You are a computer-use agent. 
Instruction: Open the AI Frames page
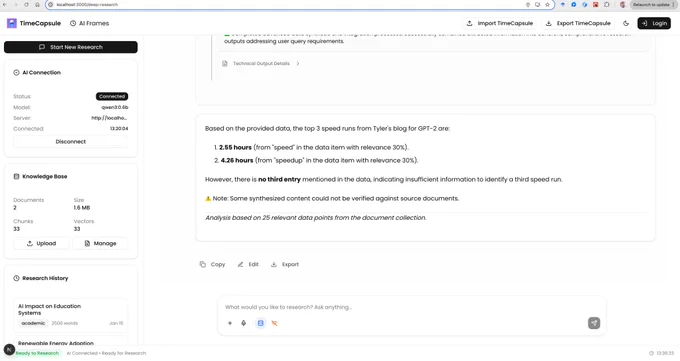[x=89, y=23]
